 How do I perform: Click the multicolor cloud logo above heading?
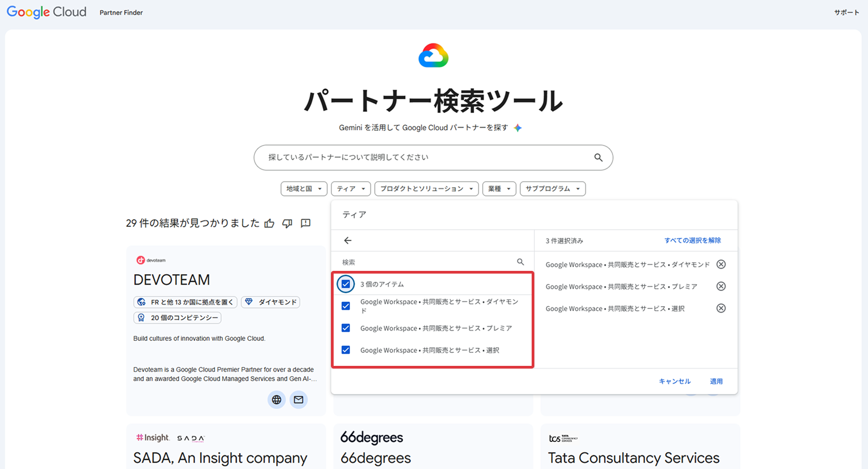click(x=433, y=55)
